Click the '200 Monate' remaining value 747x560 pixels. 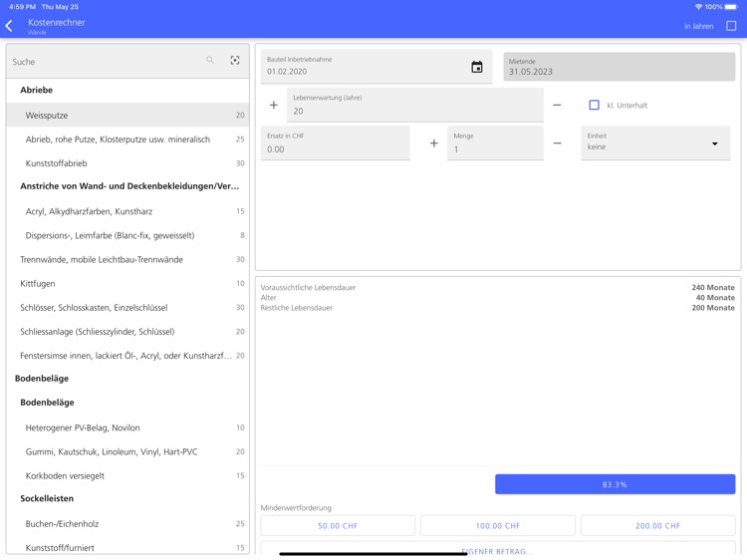click(713, 308)
